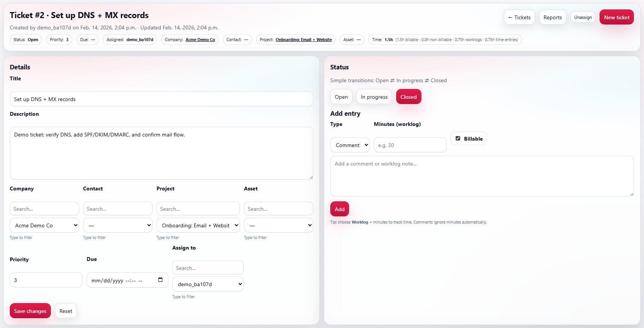Expand the Contact select dropdown
Image resolution: width=644 pixels, height=328 pixels.
(x=118, y=225)
